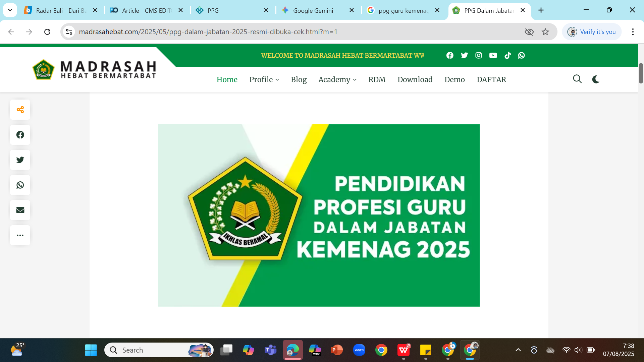Open the DAFTAR menu item
This screenshot has height=362, width=644.
click(491, 79)
